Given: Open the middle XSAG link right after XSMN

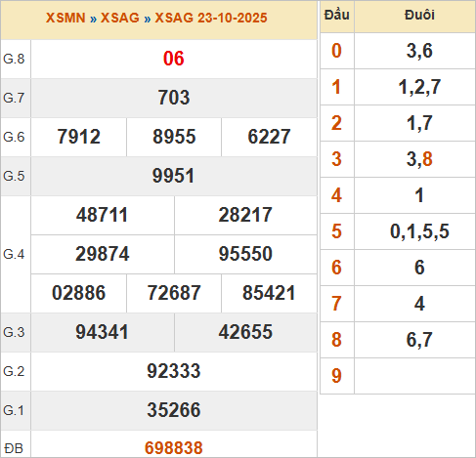Looking at the screenshot, I should pos(120,18).
